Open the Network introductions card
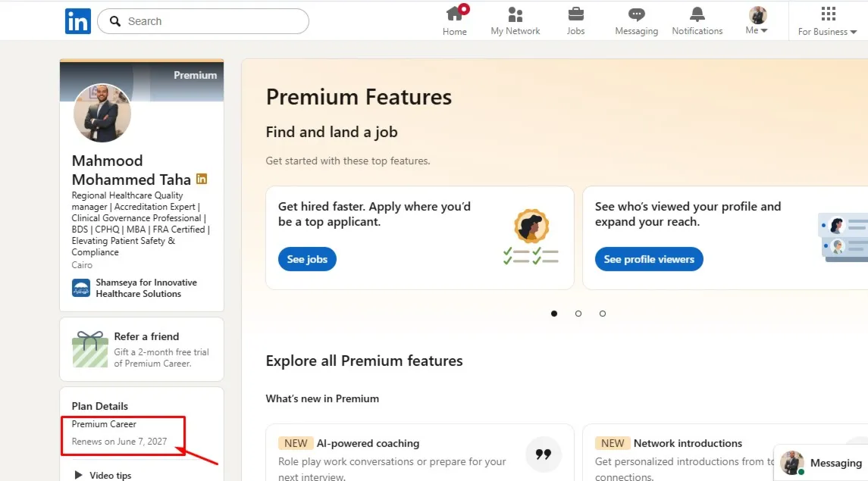 click(x=725, y=452)
